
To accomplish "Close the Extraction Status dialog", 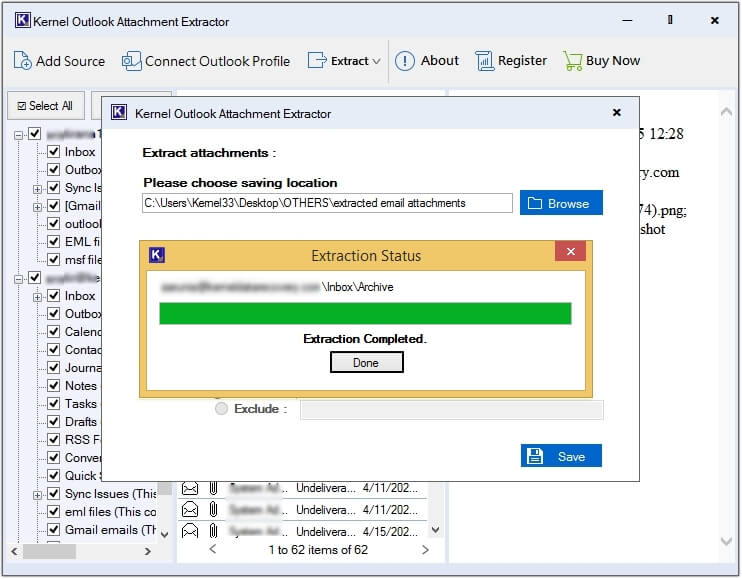I will coord(571,252).
